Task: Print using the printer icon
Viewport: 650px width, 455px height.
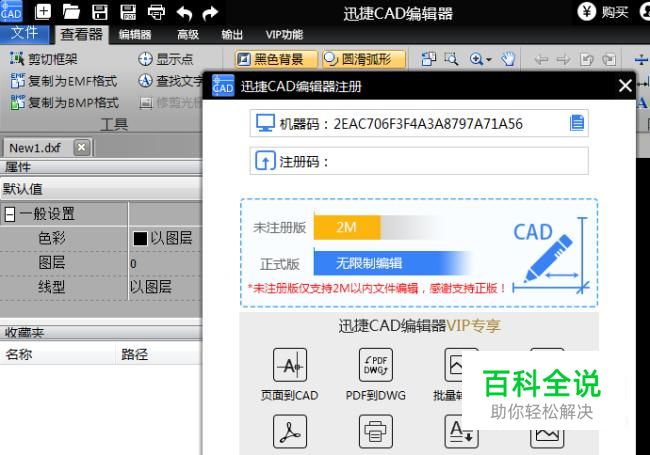Action: [156, 12]
